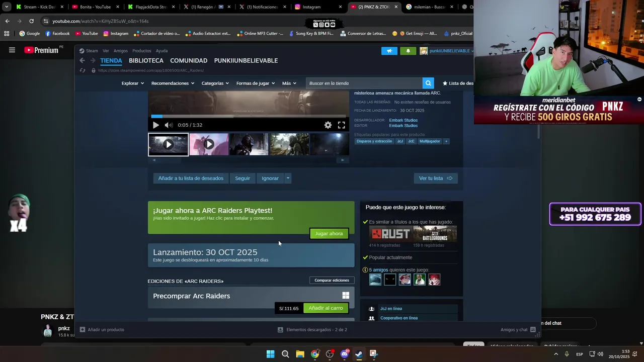Viewport: 644px width, 362px height.
Task: Click the Ignorar button
Action: tap(270, 178)
